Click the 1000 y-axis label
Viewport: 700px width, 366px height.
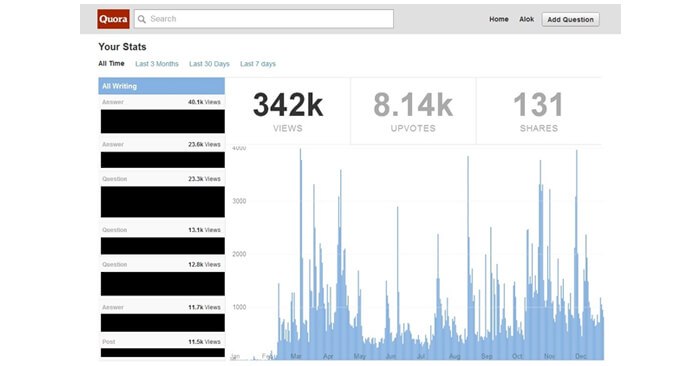coord(239,307)
